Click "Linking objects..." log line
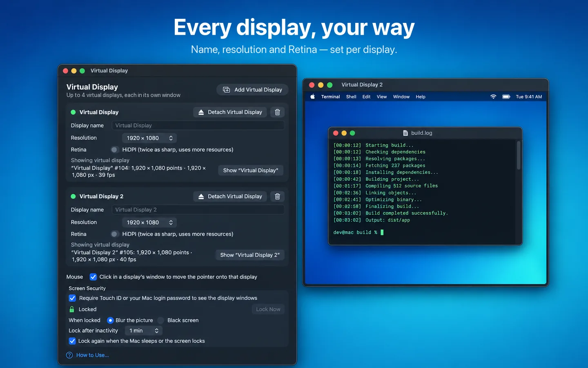Image resolution: width=588 pixels, height=368 pixels. point(375,193)
